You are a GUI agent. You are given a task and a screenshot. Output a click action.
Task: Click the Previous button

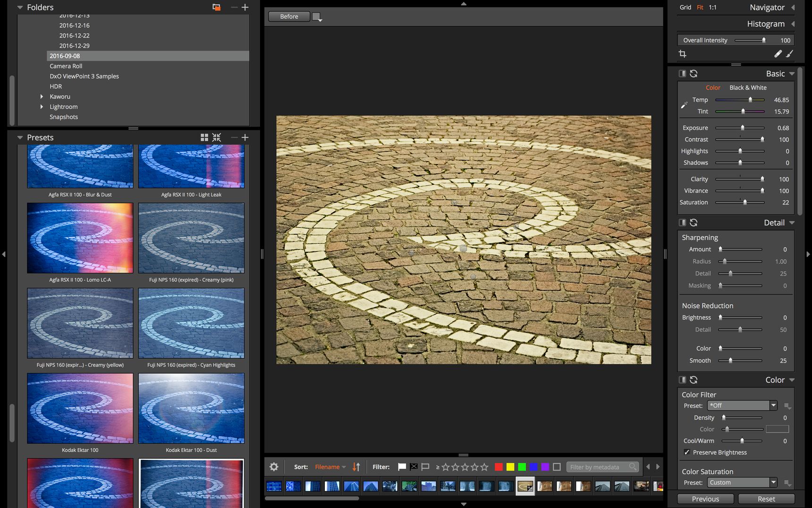(705, 499)
